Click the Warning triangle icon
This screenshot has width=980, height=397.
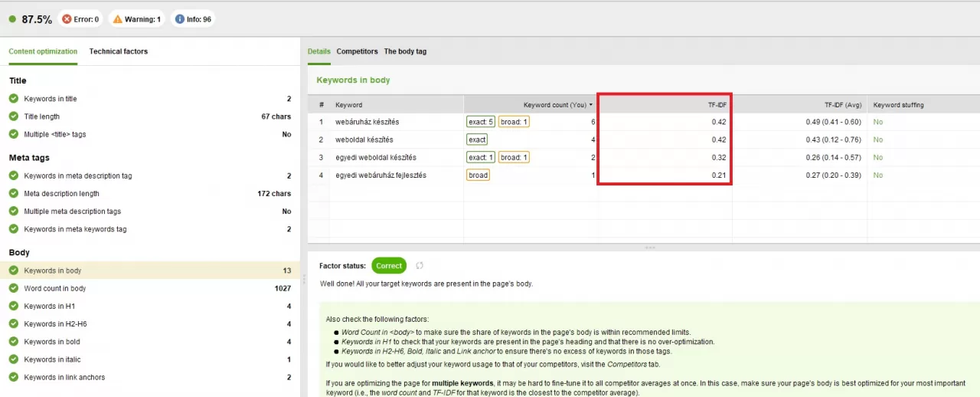point(117,19)
